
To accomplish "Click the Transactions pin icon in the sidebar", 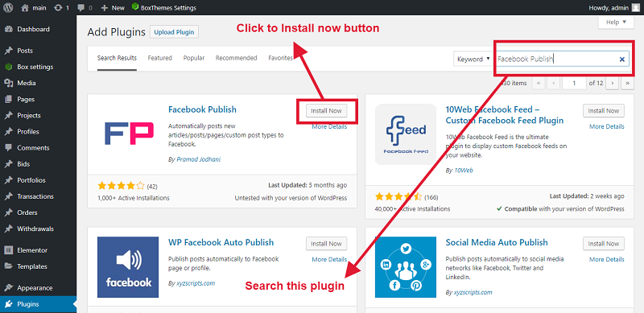I will tap(8, 197).
